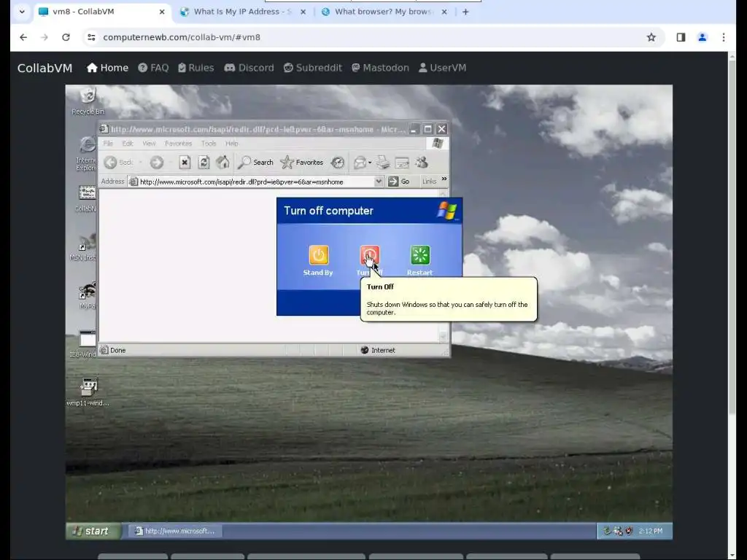Open the Tools menu in Internet Explorer

[x=209, y=144]
